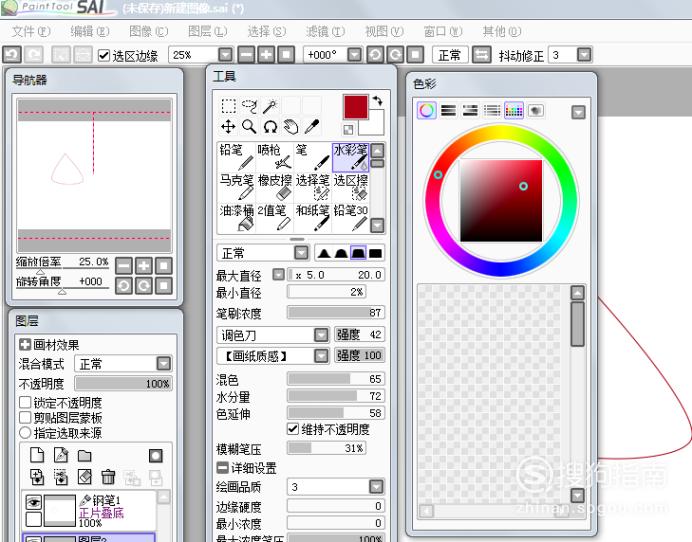This screenshot has width=692, height=542.
Task: Open the 调色刀 brush shape dropdown
Action: tap(272, 335)
